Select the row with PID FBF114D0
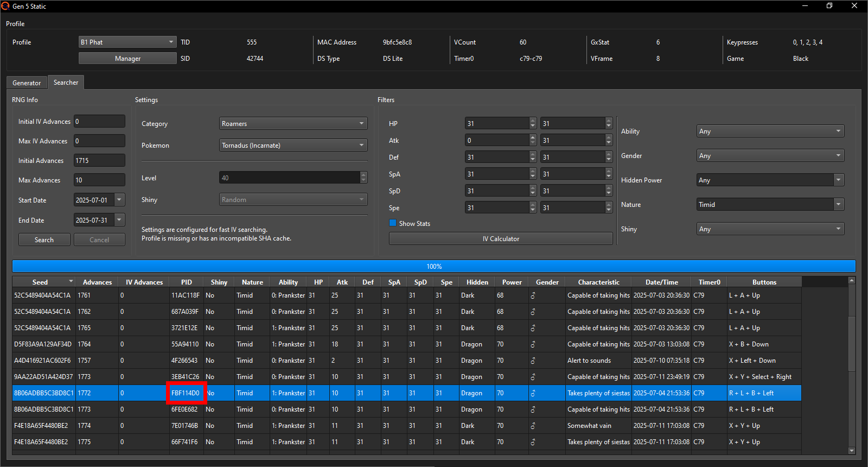This screenshot has width=868, height=467. [x=186, y=393]
